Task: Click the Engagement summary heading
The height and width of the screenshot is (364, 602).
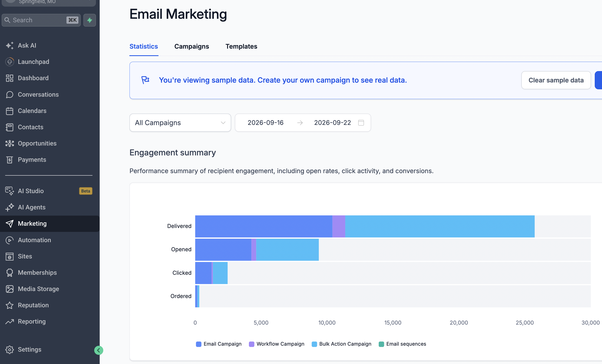Action: pyautogui.click(x=173, y=153)
